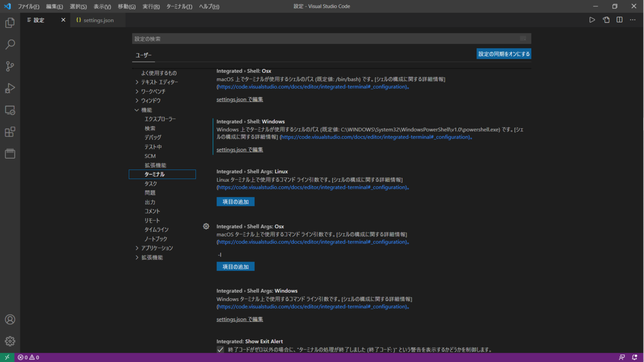
Task: Select SCM in settings tree
Action: (x=150, y=156)
